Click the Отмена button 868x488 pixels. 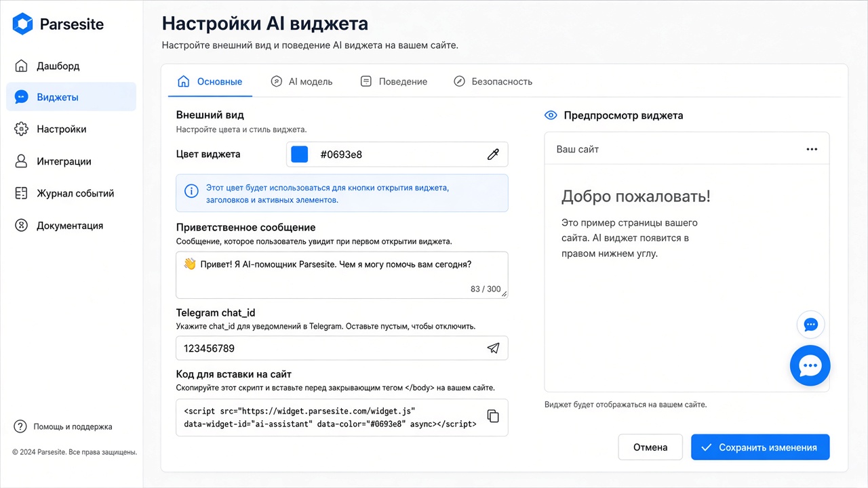point(650,447)
